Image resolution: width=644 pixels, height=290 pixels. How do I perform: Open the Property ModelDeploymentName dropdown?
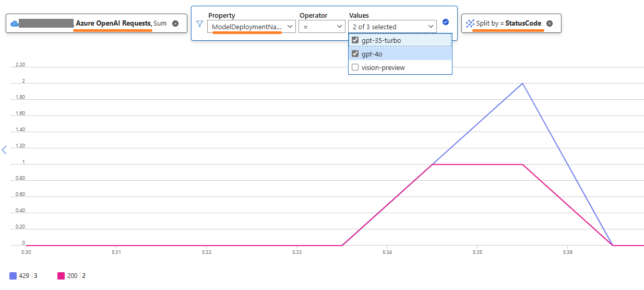coord(252,27)
